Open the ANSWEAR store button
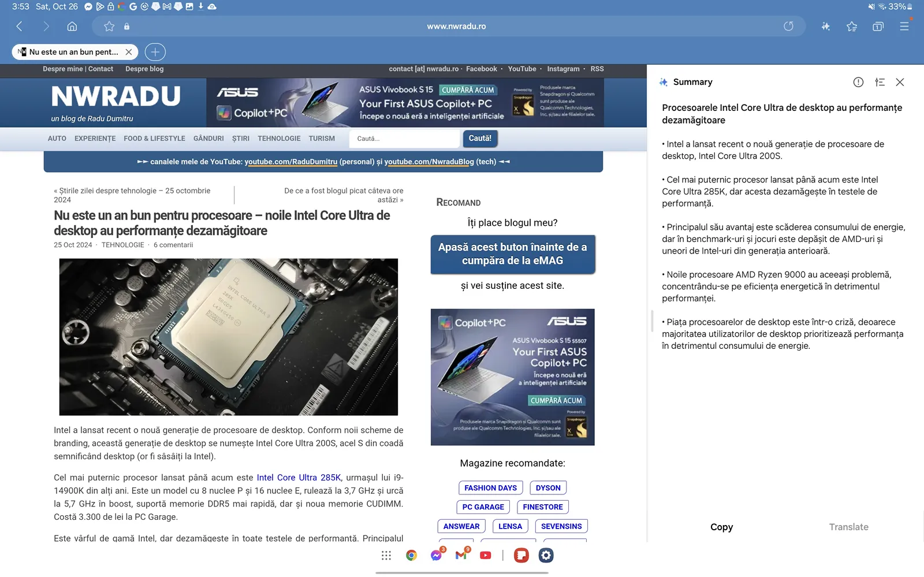 [461, 526]
